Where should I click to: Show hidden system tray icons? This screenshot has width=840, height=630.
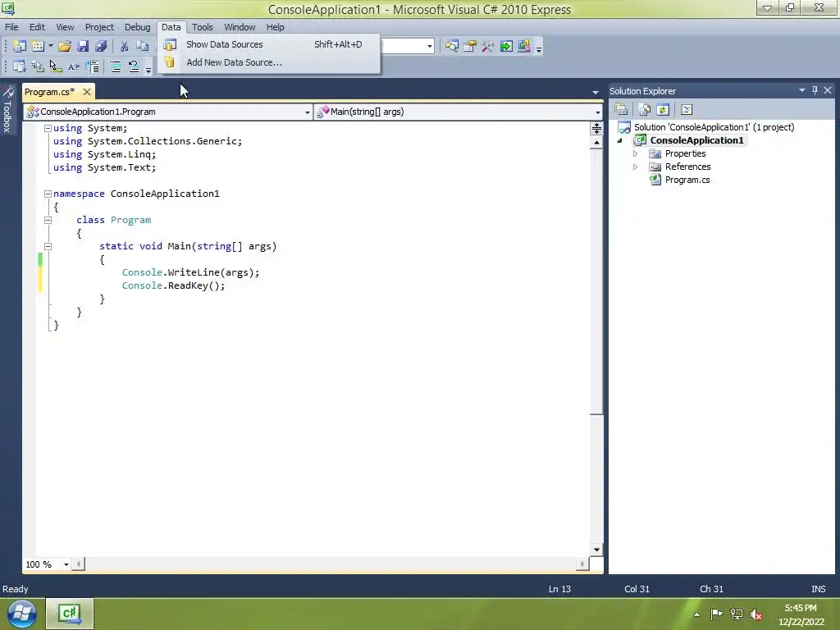tap(696, 614)
